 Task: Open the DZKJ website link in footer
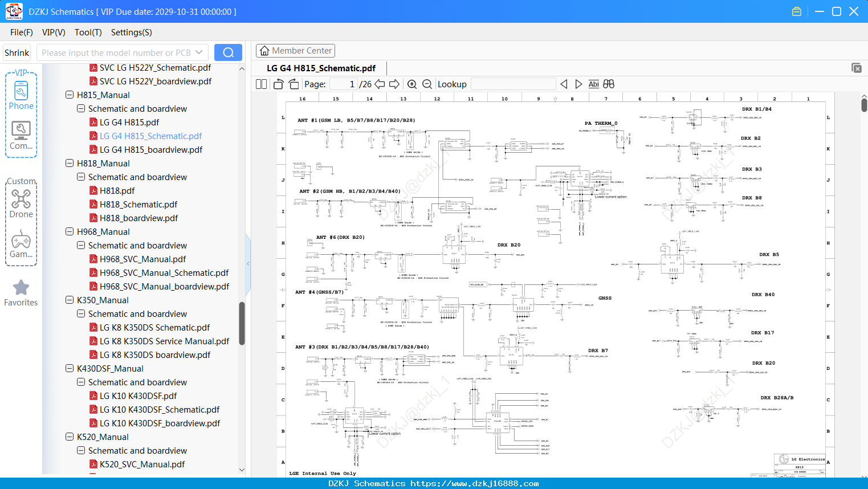(x=475, y=483)
